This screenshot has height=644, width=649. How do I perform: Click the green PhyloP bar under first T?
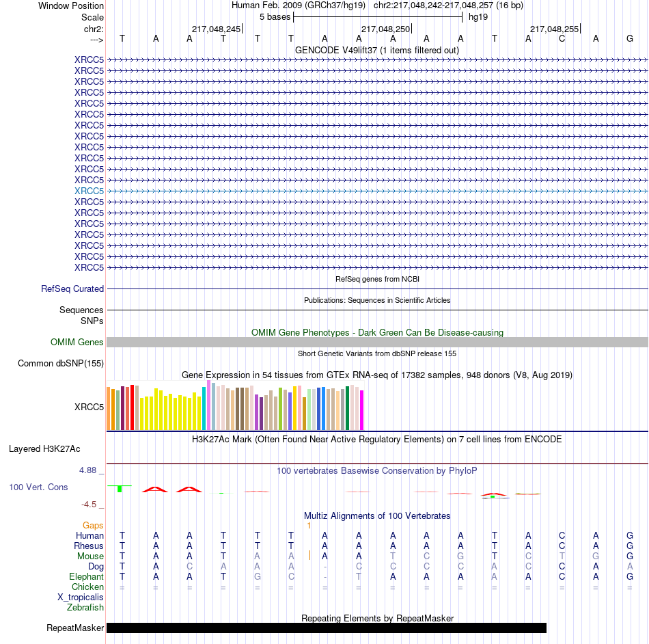pos(120,489)
